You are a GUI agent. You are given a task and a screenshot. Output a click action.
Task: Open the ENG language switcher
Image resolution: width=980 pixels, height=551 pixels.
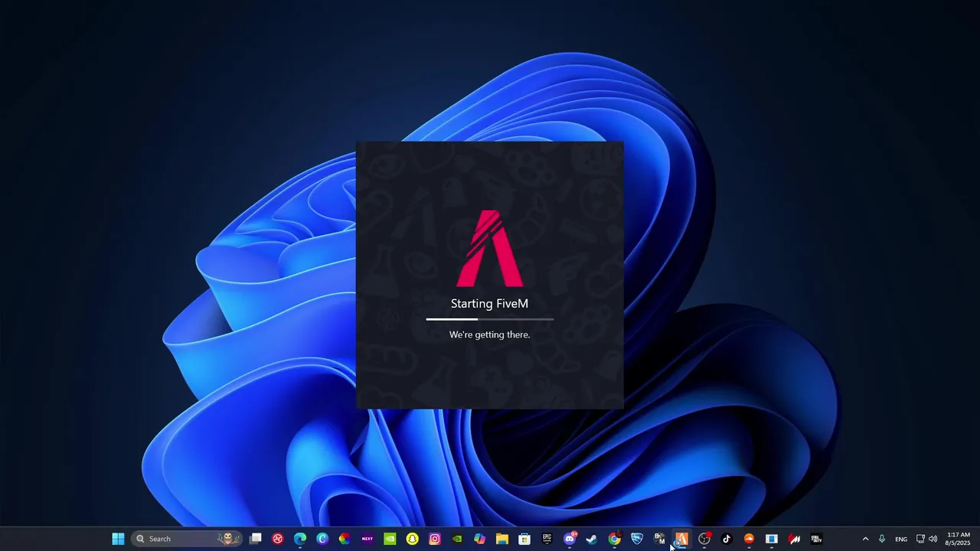pos(901,539)
